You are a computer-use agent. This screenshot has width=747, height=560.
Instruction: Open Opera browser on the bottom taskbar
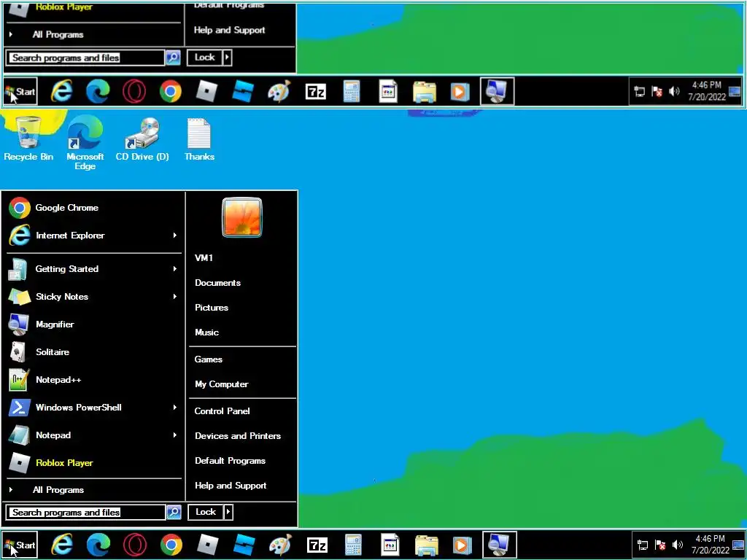[135, 545]
